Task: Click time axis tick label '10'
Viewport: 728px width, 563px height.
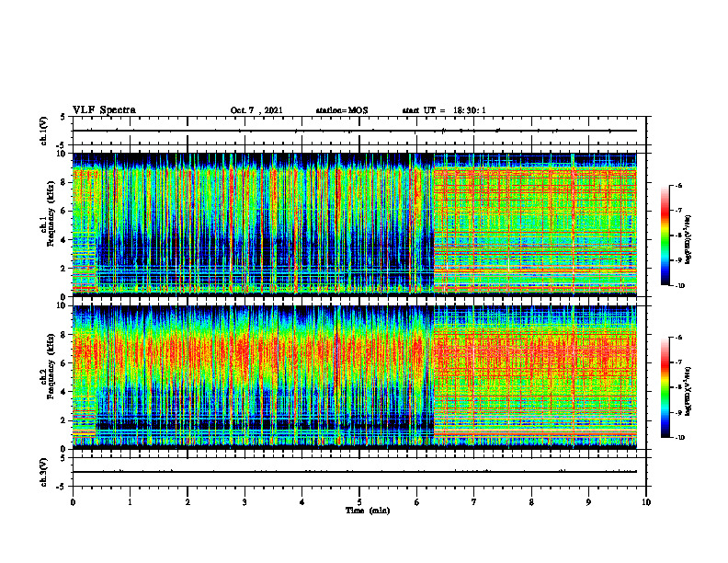Action: point(646,502)
